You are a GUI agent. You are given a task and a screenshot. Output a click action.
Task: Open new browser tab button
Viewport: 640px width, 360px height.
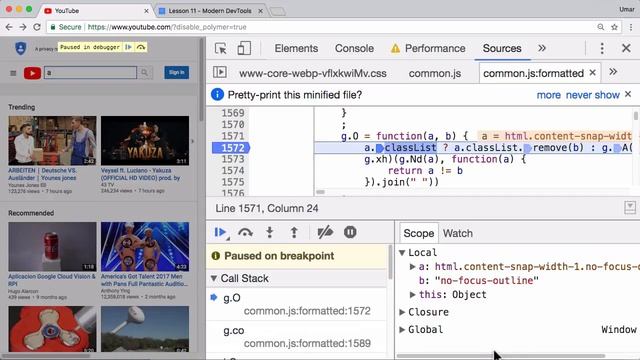tap(278, 11)
